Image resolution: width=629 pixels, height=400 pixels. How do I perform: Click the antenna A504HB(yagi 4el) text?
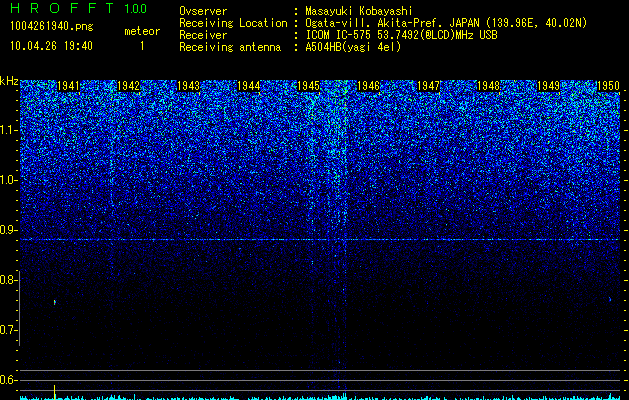click(353, 47)
